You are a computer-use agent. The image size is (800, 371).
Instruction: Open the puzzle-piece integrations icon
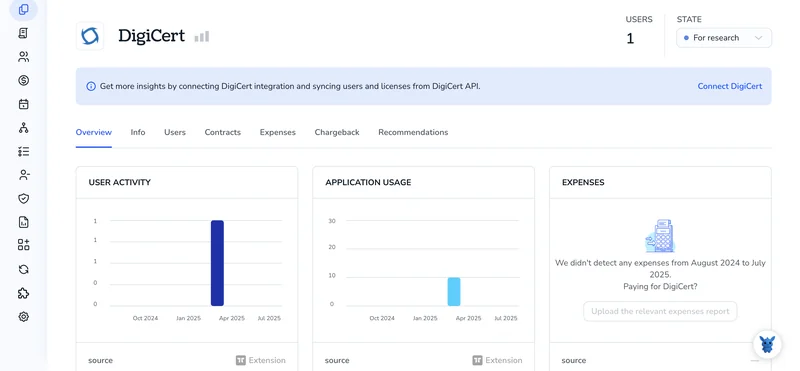pos(23,293)
